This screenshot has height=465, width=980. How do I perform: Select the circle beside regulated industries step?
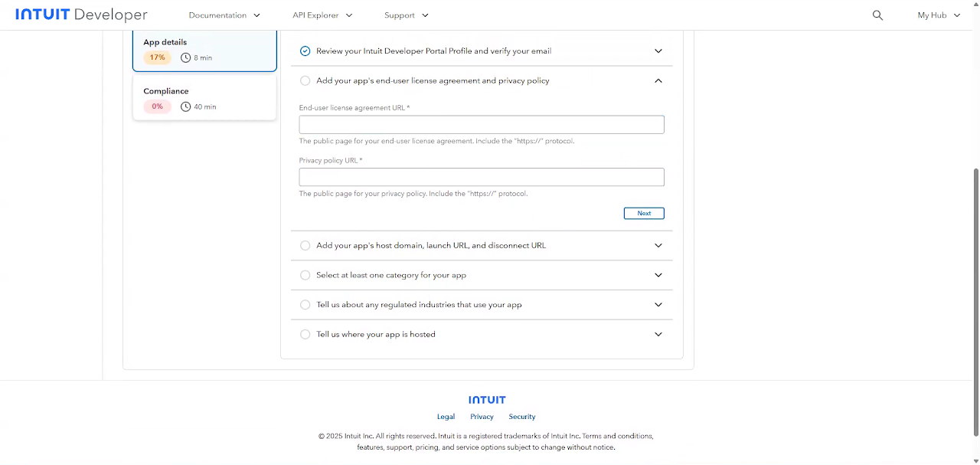tap(305, 305)
